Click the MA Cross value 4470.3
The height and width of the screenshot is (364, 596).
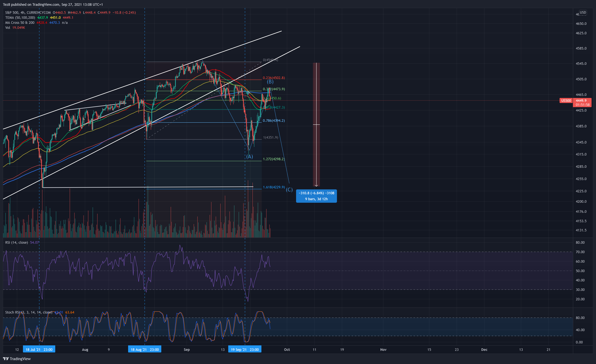click(54, 23)
